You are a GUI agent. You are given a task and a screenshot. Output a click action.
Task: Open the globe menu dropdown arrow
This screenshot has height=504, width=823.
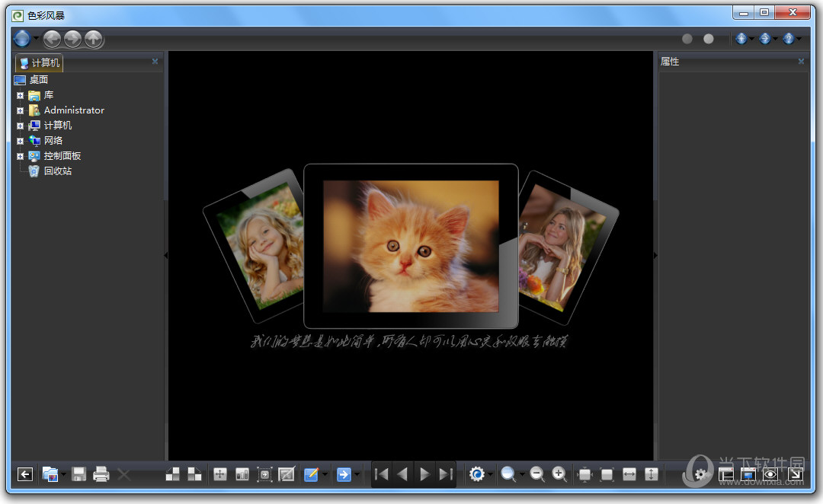pos(37,38)
